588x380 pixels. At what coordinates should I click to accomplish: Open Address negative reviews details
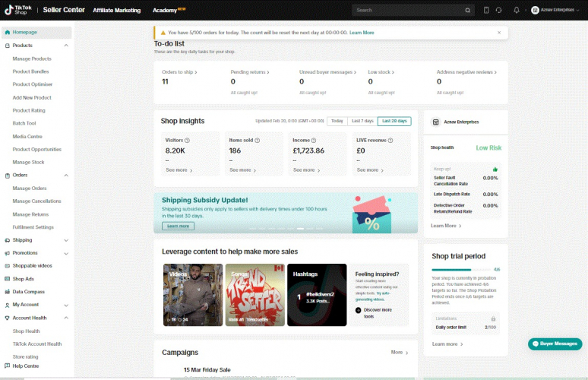[466, 72]
